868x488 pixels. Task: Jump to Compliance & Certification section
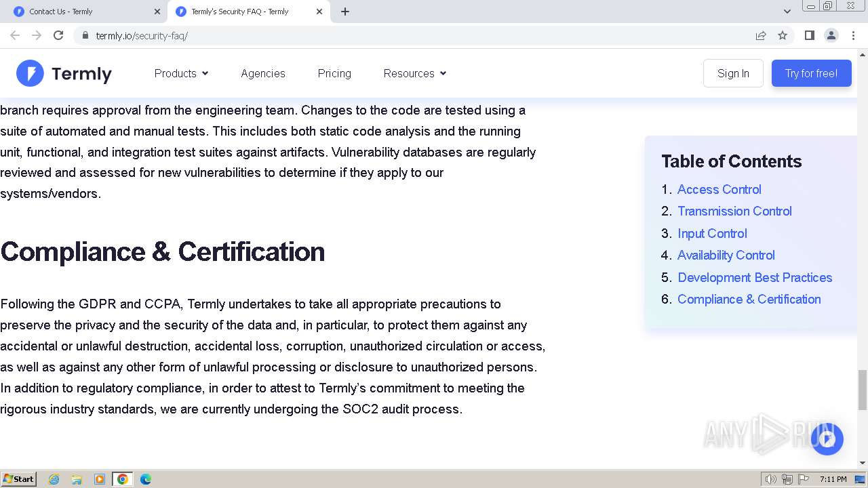[x=749, y=299]
